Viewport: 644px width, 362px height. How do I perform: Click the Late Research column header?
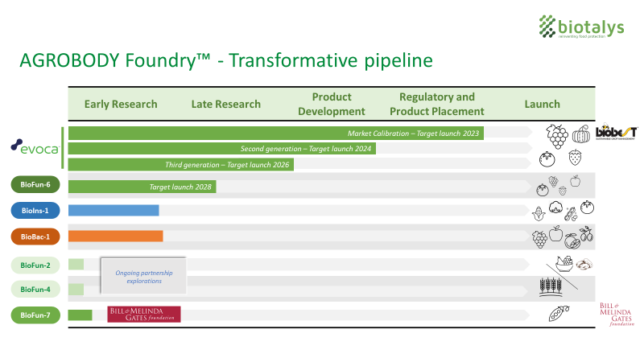[x=226, y=105]
